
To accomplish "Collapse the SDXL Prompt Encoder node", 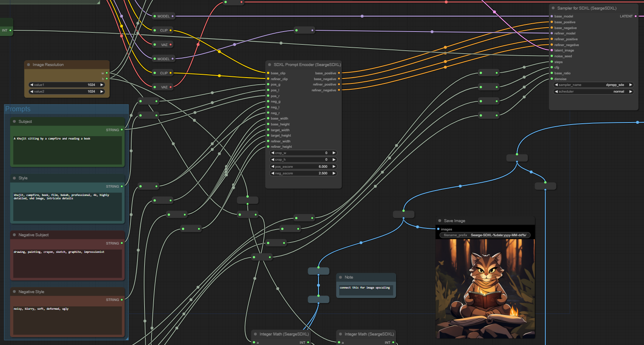I will (269, 65).
